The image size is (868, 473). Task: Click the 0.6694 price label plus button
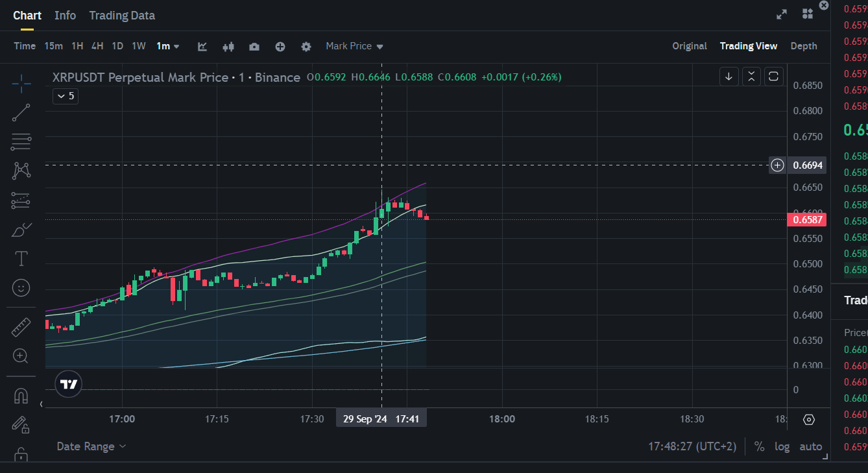click(777, 165)
